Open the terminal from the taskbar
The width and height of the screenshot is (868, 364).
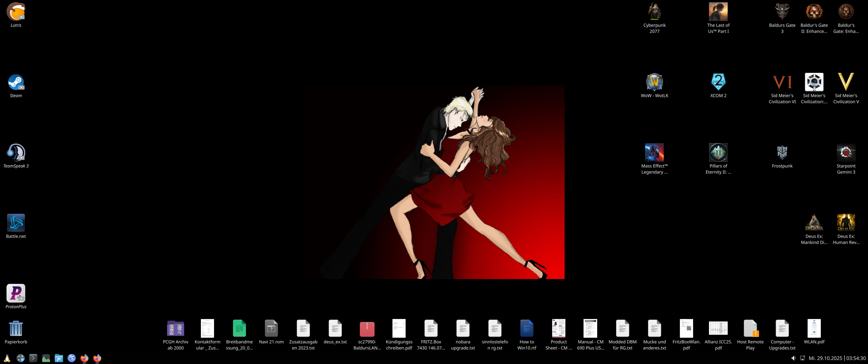tap(33, 358)
